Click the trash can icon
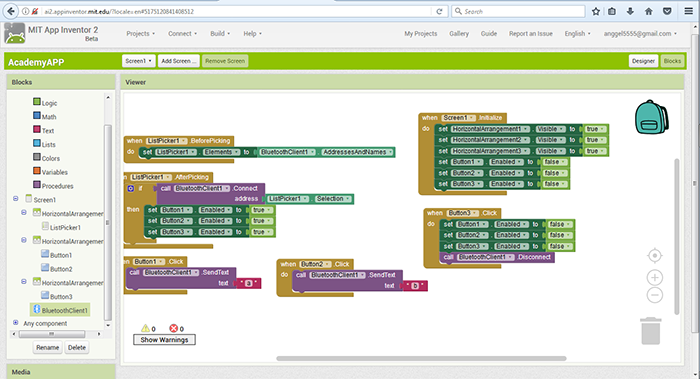This screenshot has width=700, height=379. click(651, 331)
